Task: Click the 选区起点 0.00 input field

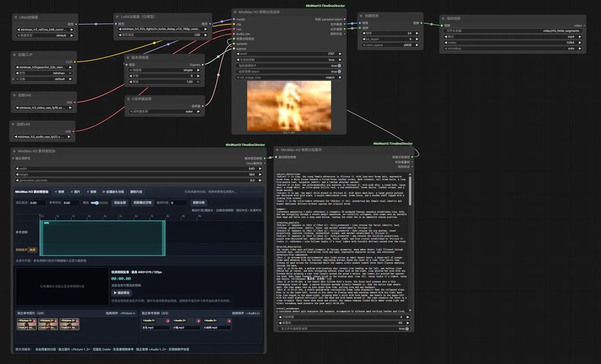Action: [x=38, y=203]
